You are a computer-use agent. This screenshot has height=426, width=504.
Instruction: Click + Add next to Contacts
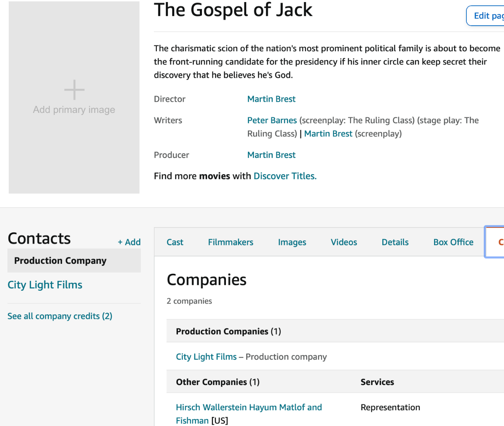click(x=129, y=242)
